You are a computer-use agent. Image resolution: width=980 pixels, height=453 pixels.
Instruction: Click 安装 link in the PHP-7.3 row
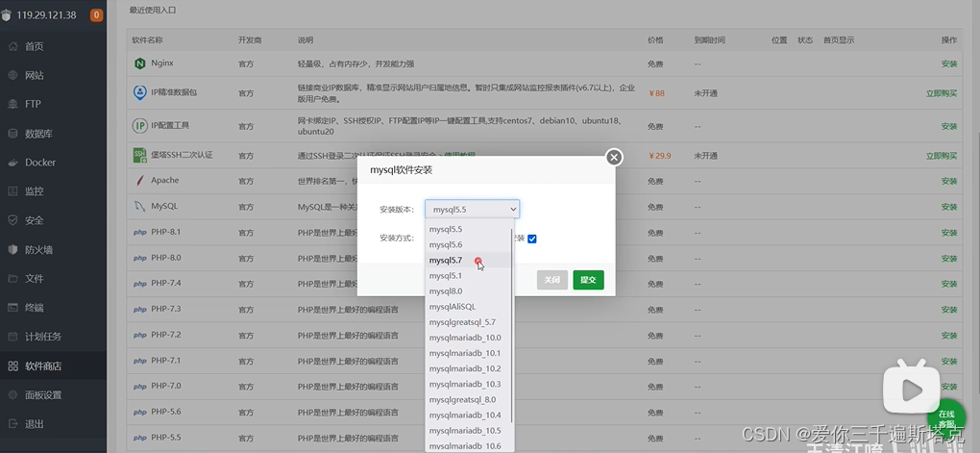click(948, 310)
